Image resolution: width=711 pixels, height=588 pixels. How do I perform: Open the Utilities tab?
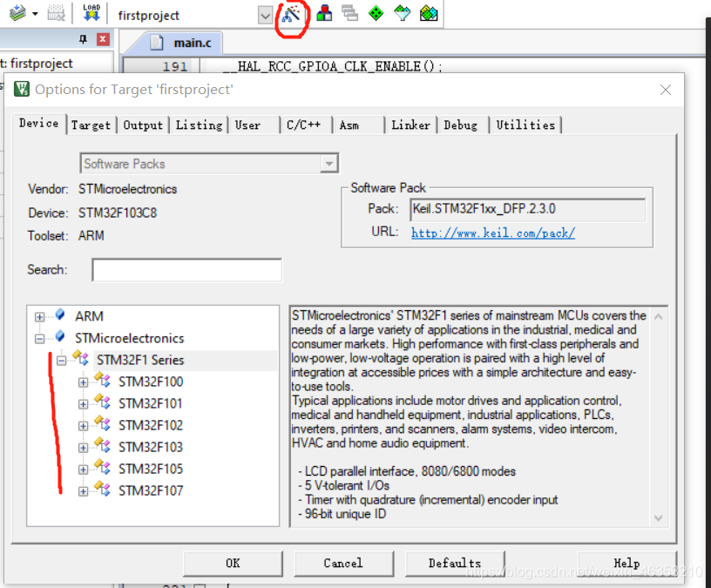coord(525,125)
